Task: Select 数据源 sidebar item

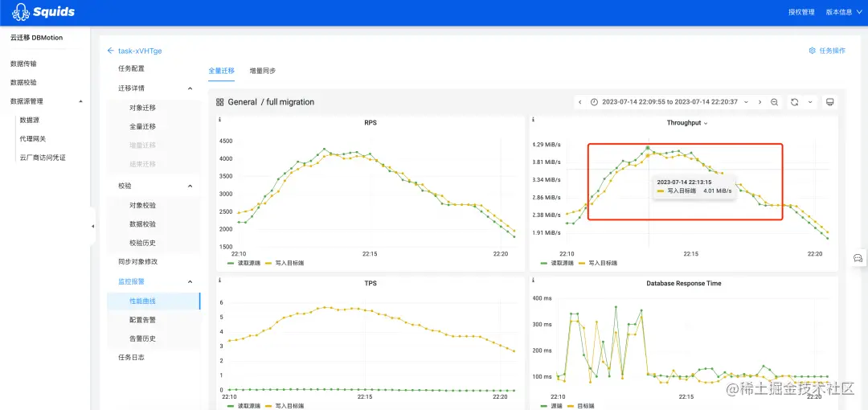Action: pos(30,120)
